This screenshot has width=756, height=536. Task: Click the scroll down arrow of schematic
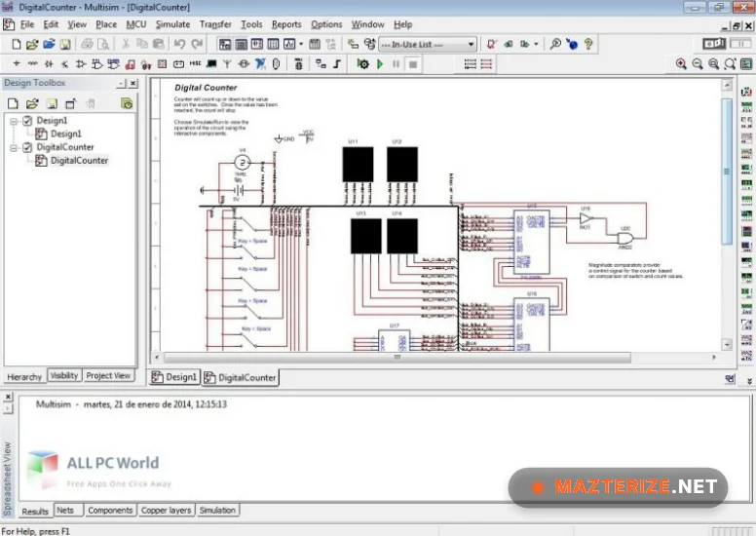point(727,344)
